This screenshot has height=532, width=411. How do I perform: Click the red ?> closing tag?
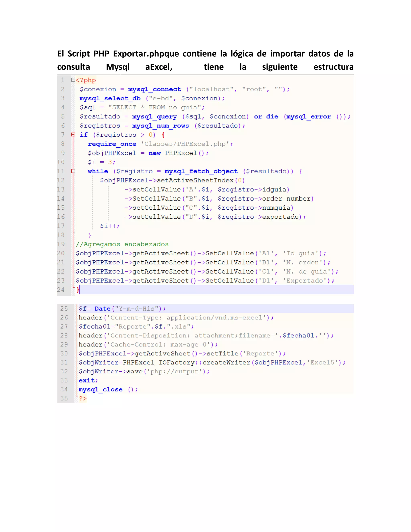(82, 398)
